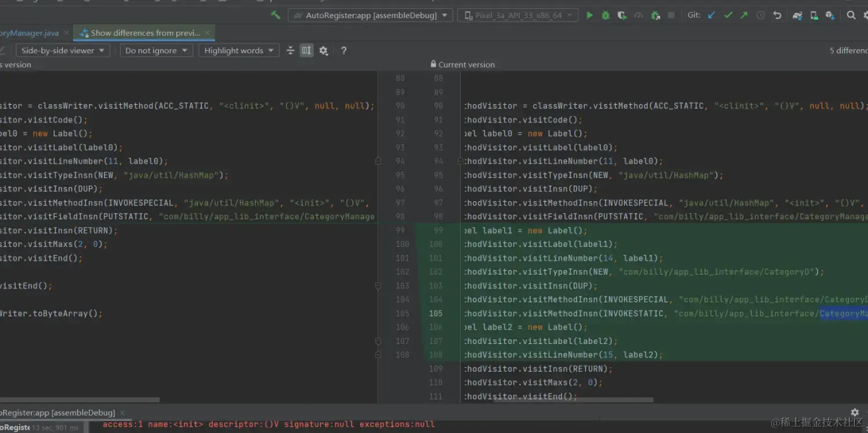Push commits with green up-right arrow
The image size is (868, 433).
coord(744,15)
